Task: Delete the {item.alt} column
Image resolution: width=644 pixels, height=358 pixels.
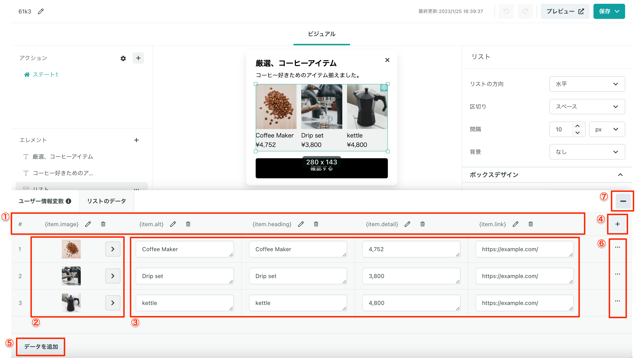Action: point(188,224)
